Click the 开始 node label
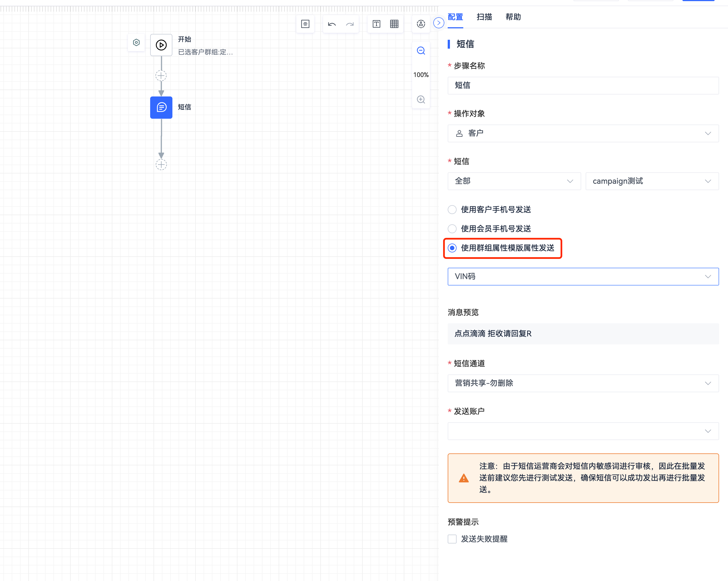The height and width of the screenshot is (581, 728). [x=184, y=39]
